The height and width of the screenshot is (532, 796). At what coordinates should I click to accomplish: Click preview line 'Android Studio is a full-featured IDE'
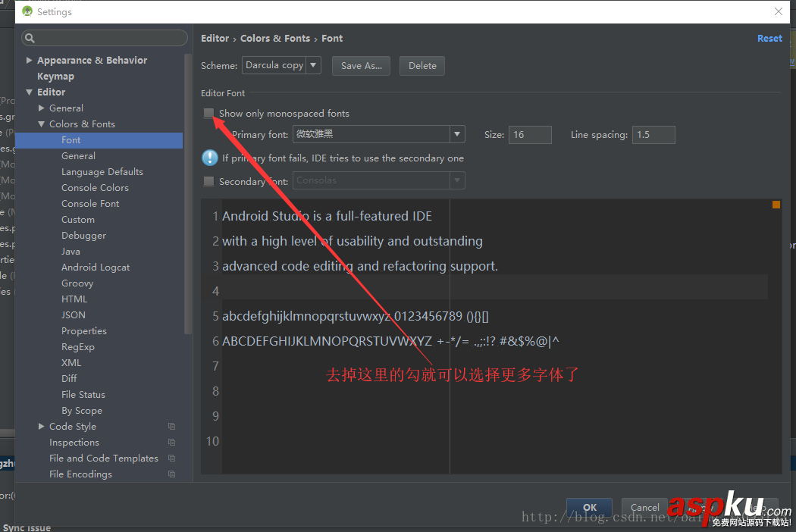click(x=327, y=216)
